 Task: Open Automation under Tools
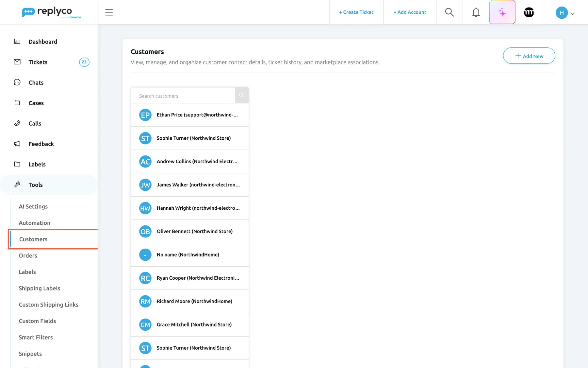pos(35,223)
